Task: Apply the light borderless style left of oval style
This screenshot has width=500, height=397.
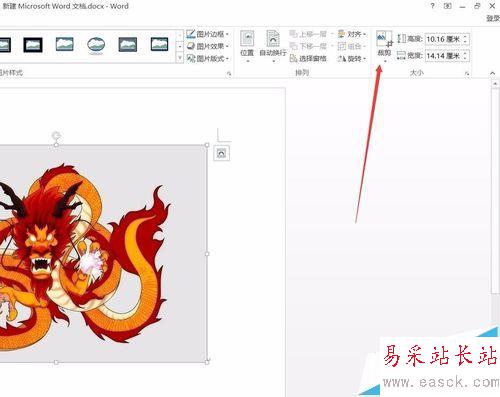Action: (x=65, y=44)
